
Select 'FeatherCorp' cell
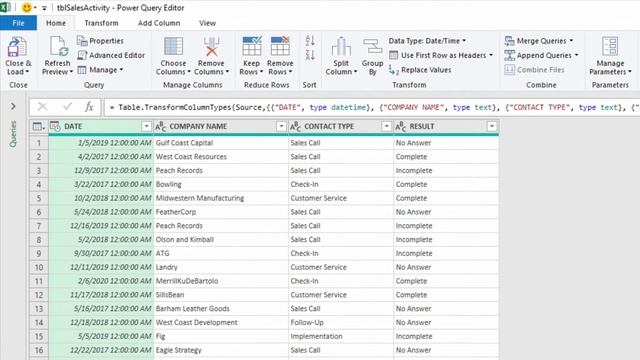[x=221, y=212]
